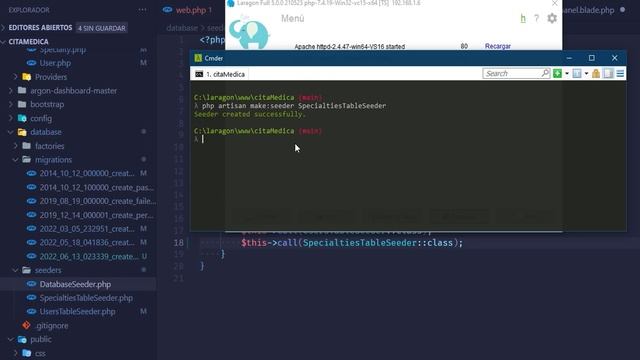Open dropdown arrow beside new console button
The width and height of the screenshot is (640, 360).
pos(567,74)
